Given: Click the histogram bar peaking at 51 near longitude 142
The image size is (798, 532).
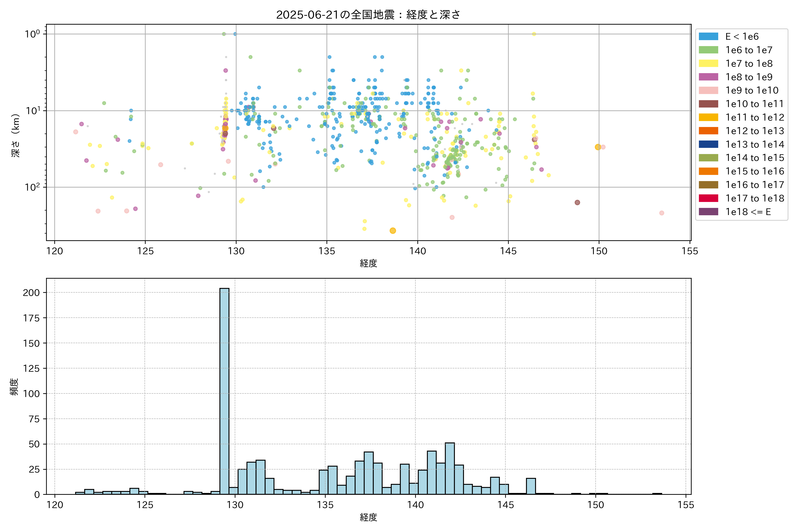Looking at the screenshot, I should pyautogui.click(x=450, y=468).
